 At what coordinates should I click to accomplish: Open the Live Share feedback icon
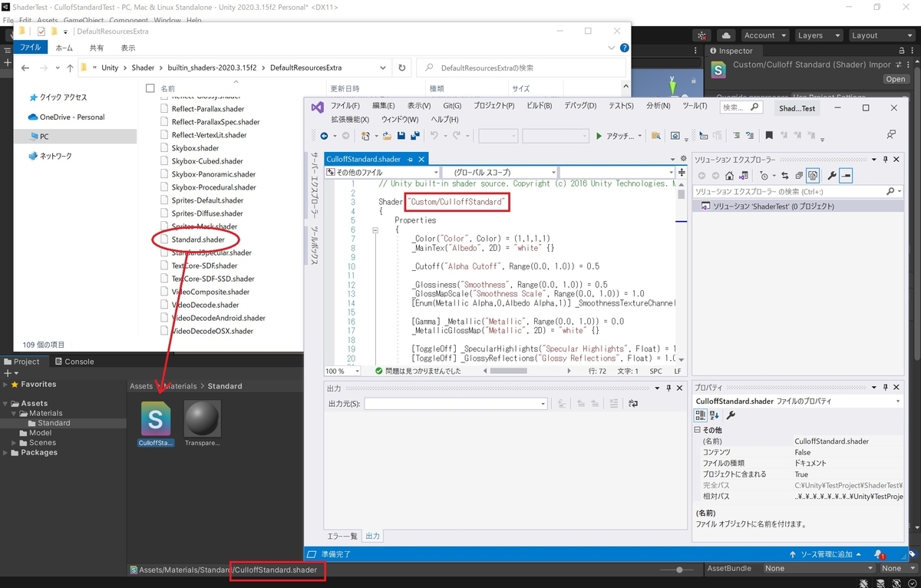(890, 135)
